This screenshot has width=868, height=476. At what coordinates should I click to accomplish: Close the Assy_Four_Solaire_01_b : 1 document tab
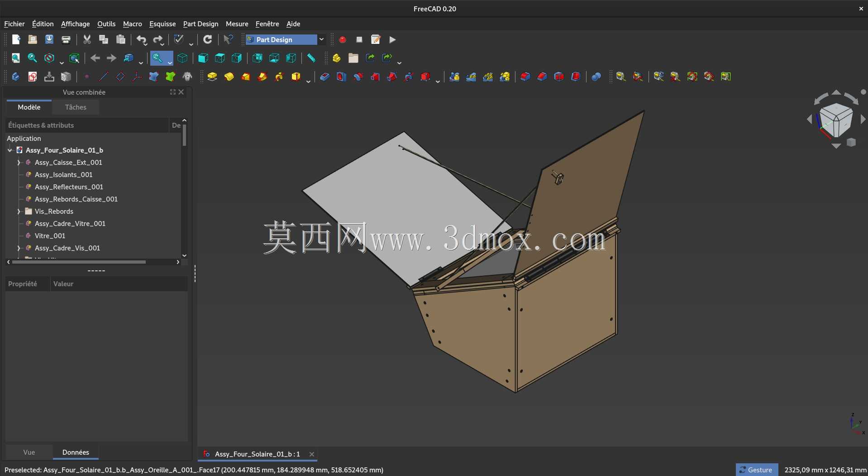point(312,454)
